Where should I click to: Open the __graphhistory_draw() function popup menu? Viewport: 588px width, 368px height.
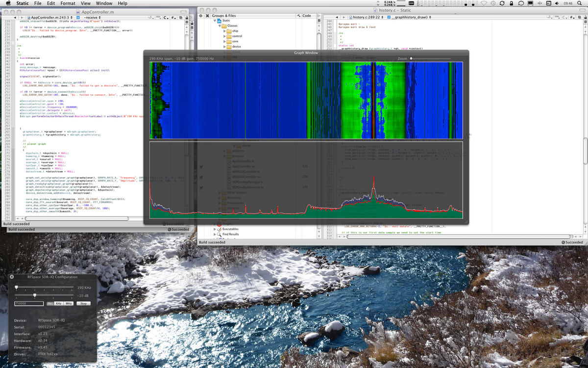(x=410, y=16)
